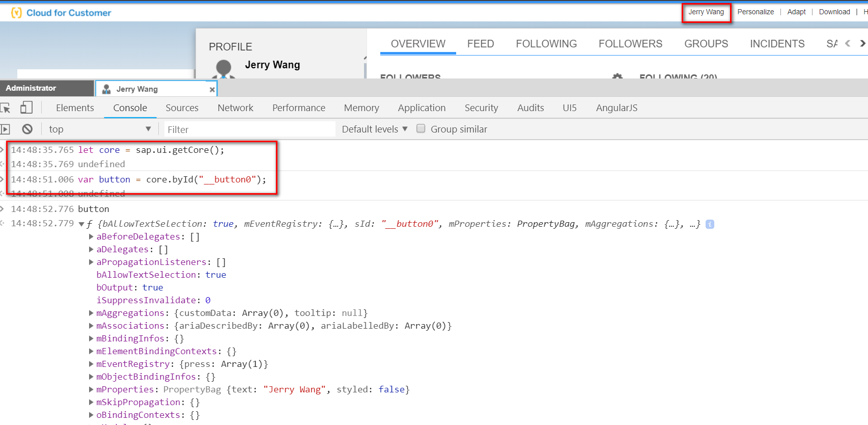Screen dimensions: 868x425
Task: Expand aPropagationListeners property
Action: (91, 262)
